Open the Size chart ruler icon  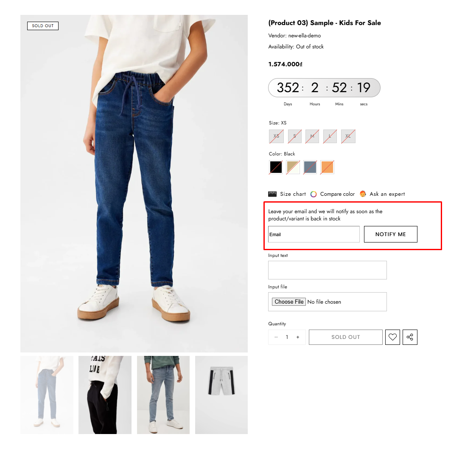tap(272, 194)
